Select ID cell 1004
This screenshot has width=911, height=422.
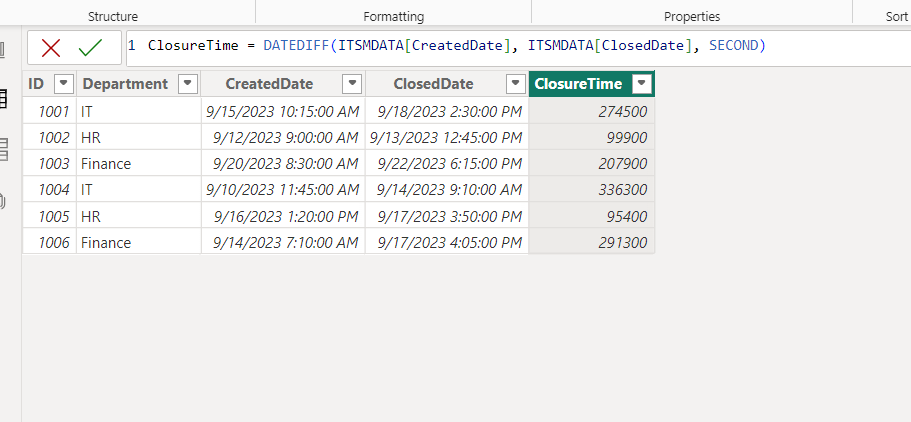(x=49, y=189)
